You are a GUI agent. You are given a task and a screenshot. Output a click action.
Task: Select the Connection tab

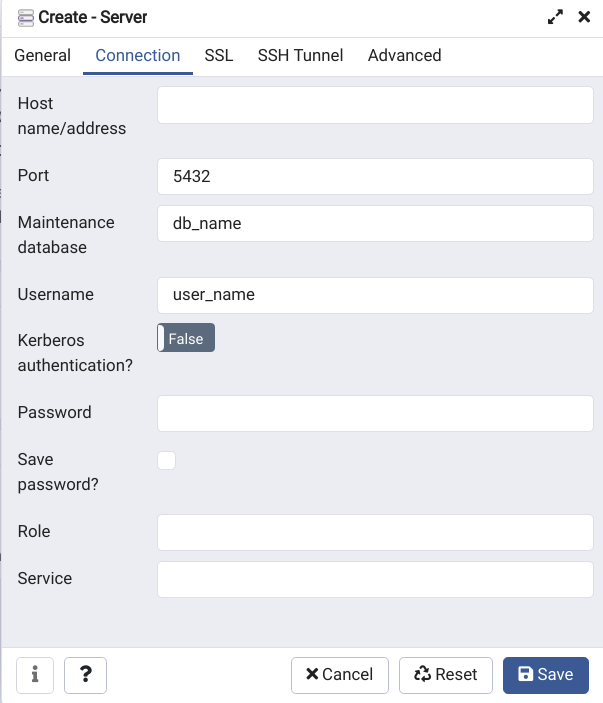tap(138, 56)
